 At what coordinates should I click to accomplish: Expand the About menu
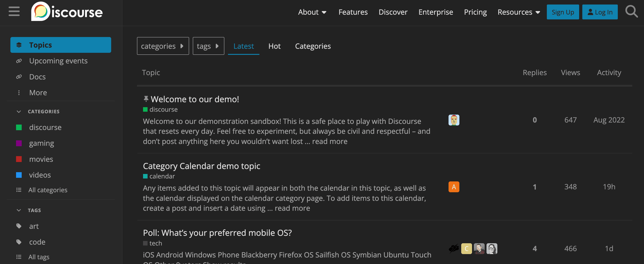tap(312, 12)
